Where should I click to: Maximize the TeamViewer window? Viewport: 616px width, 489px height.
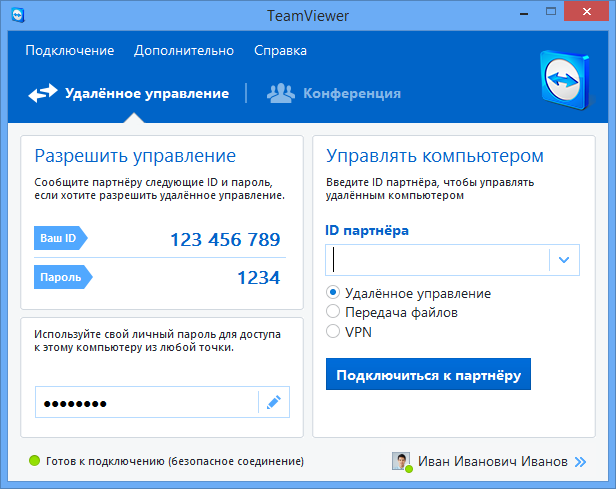pos(551,12)
